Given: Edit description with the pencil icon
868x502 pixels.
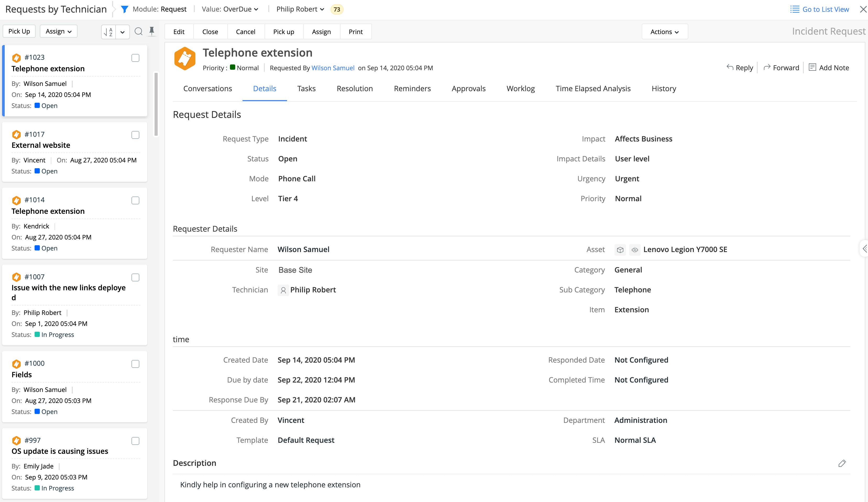Looking at the screenshot, I should pos(842,463).
